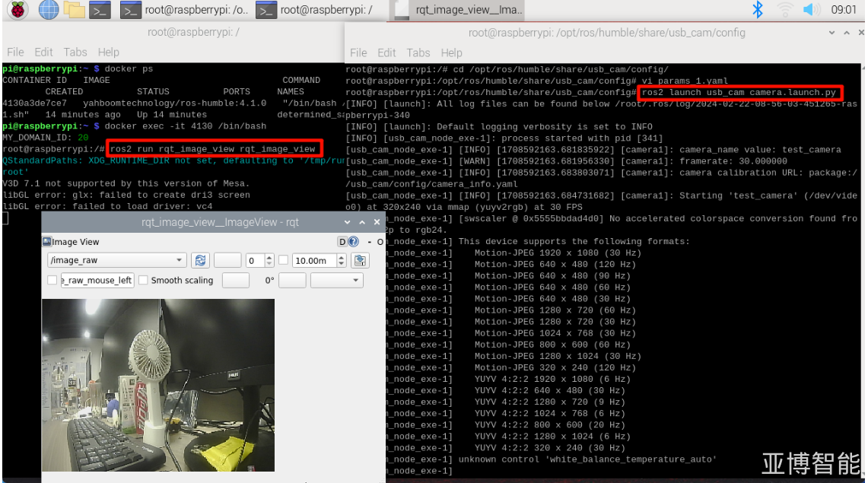Screen dimensions: 868x483
Task: Click the clock showing 09:01
Action: click(x=843, y=9)
